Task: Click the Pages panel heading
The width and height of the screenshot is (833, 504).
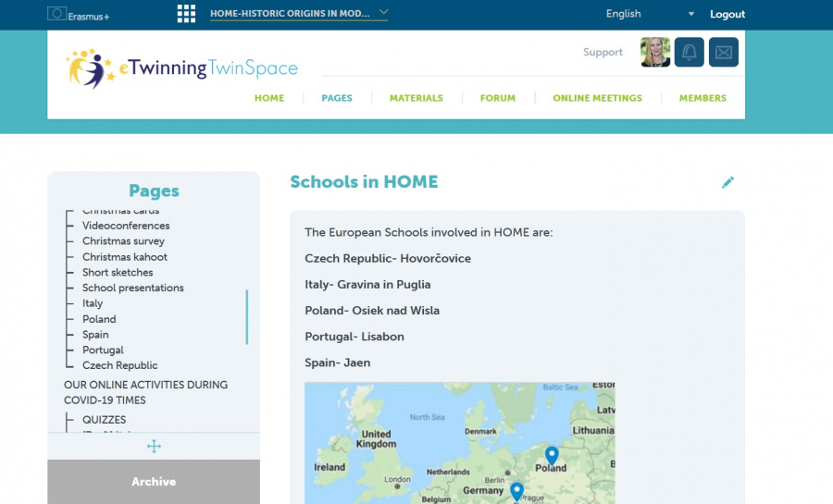Action: 154,191
